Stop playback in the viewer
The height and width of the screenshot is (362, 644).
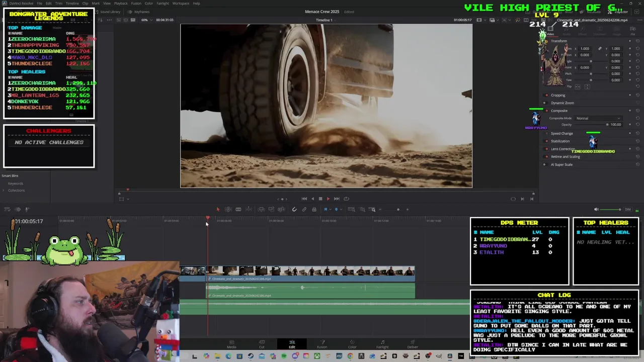pos(320,199)
